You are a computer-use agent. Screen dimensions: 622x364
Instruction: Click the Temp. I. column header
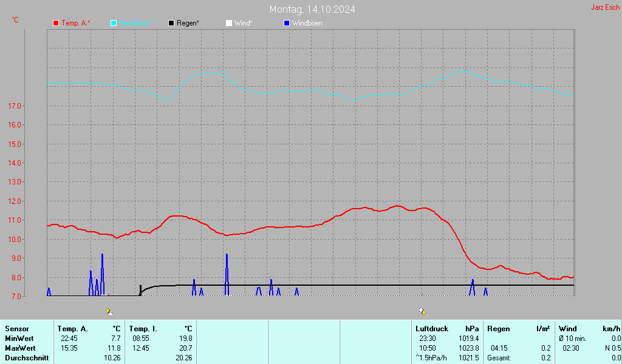coord(143,329)
